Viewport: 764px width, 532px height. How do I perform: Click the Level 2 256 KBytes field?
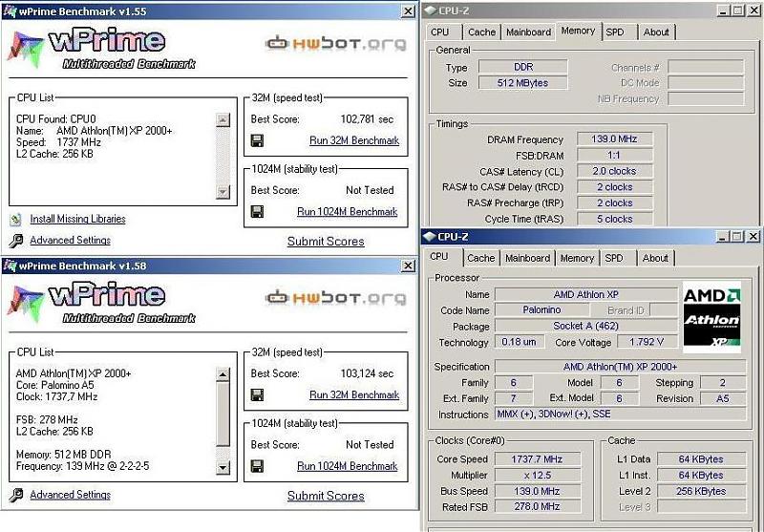[x=701, y=491]
